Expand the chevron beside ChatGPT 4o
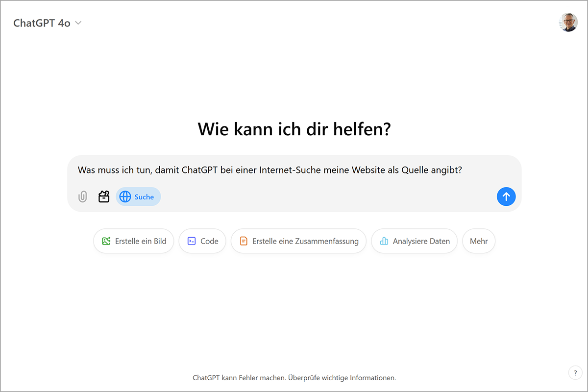 tap(78, 23)
